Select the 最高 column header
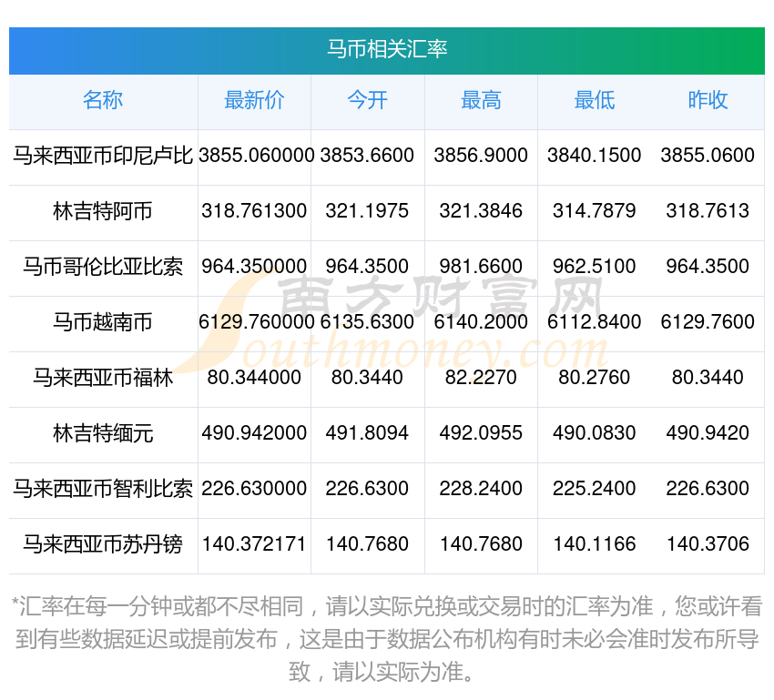 click(x=481, y=100)
